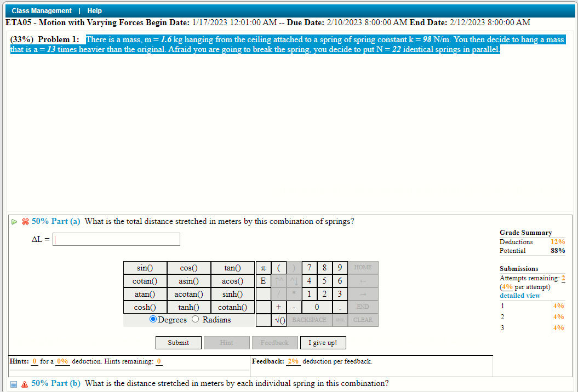Click the decimal point key
The width and height of the screenshot is (578, 392).
pyautogui.click(x=340, y=307)
